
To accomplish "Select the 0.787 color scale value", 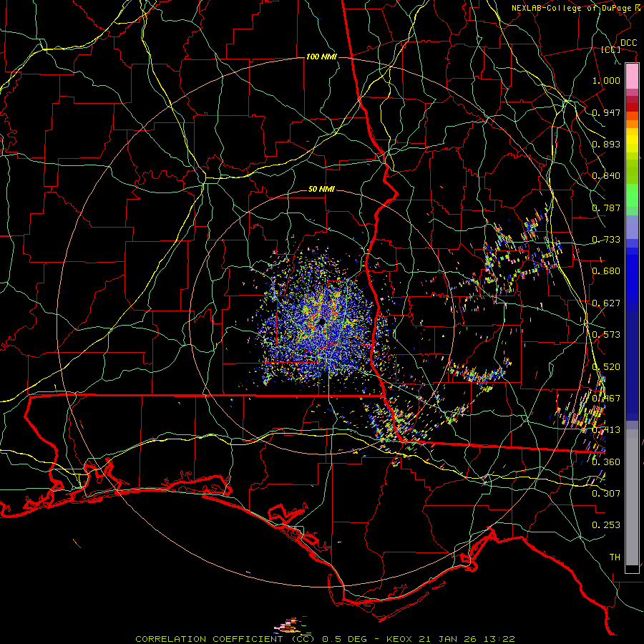I will (x=606, y=208).
